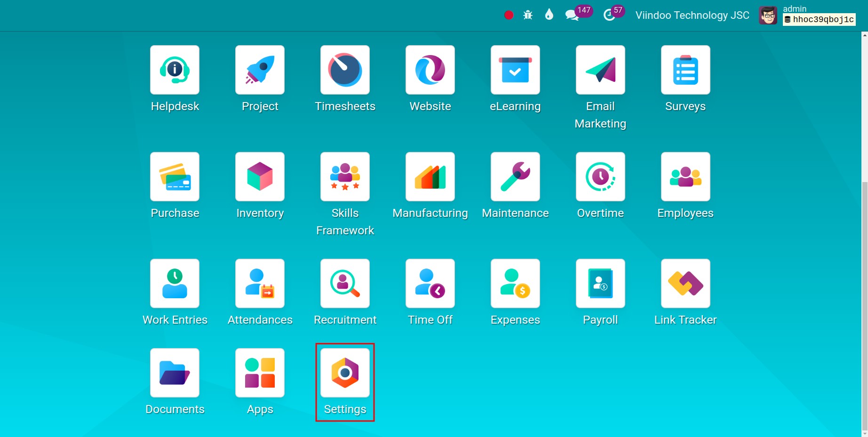Open the Apps module
This screenshot has width=868, height=437.
coord(260,373)
